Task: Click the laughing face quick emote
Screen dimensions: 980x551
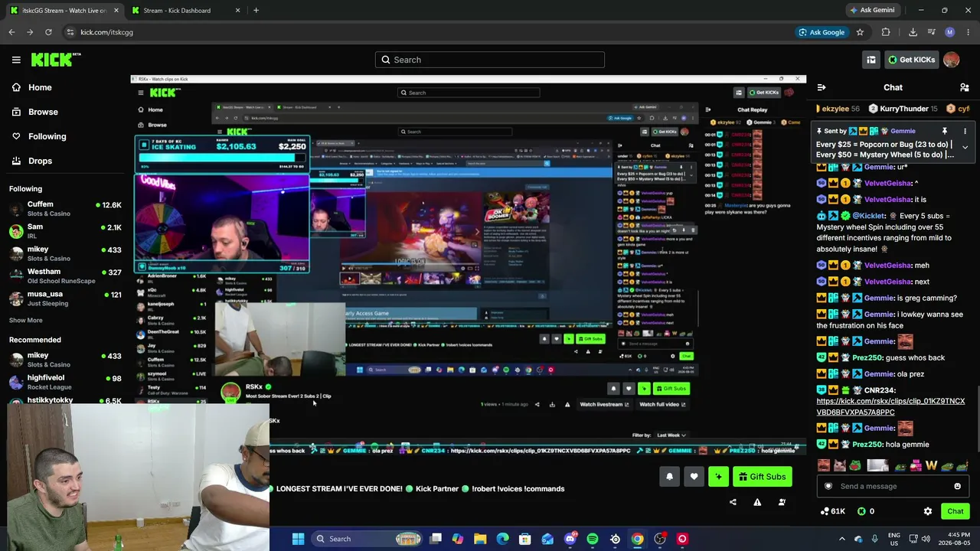Action: [x=824, y=465]
